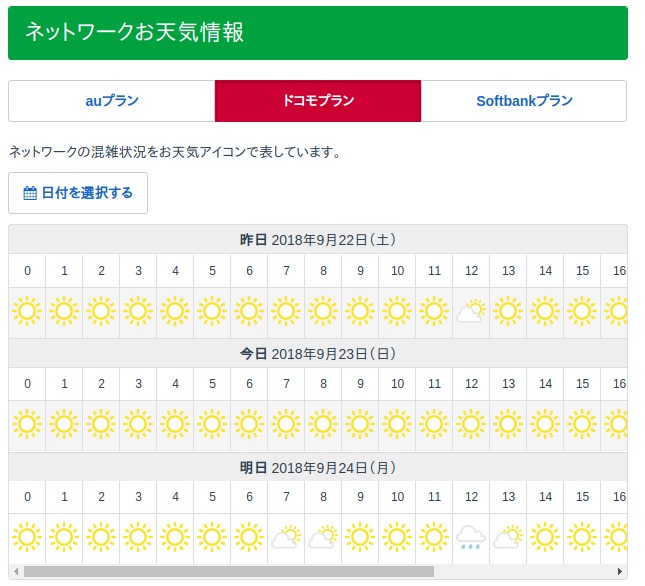Select the ドコモプラン tab
Viewport: 645px width, 586px height.
(318, 101)
